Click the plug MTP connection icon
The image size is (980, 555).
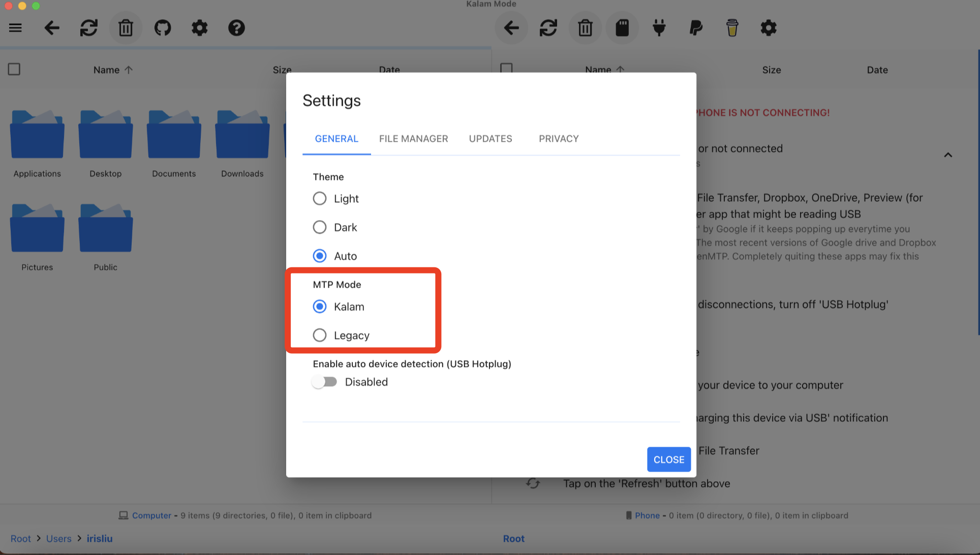[659, 28]
